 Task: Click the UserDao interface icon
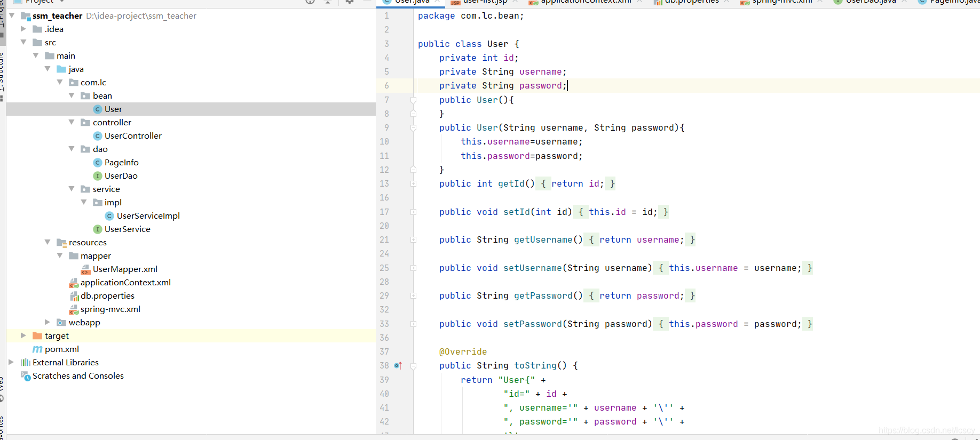[98, 176]
